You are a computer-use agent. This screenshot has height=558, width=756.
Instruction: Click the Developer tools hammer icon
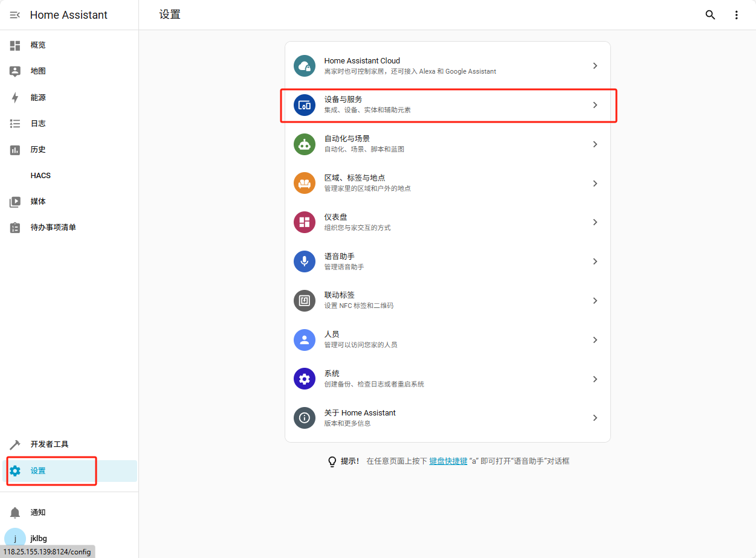[15, 444]
